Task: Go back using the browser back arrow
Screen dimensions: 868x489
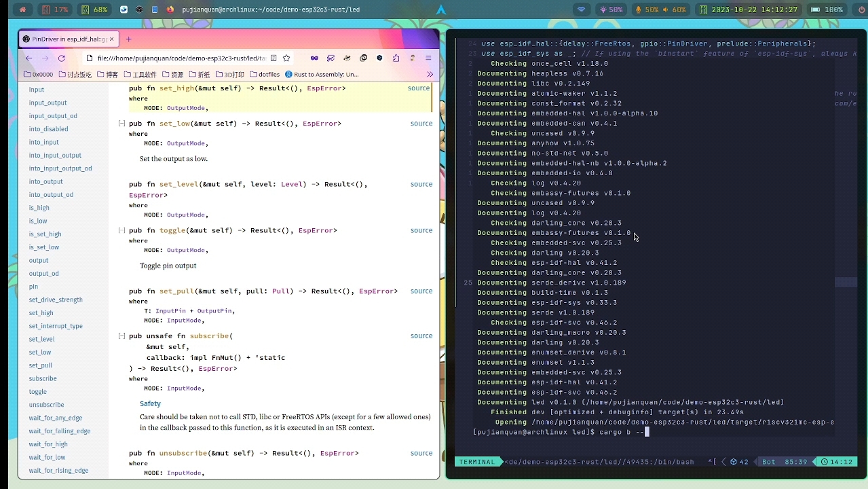Action: [29, 58]
